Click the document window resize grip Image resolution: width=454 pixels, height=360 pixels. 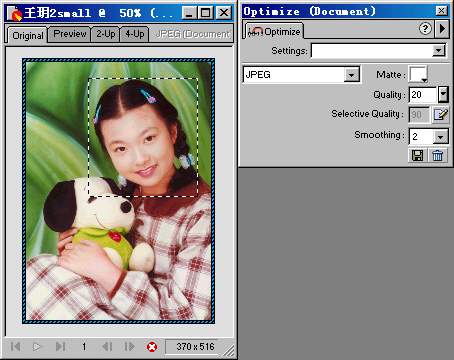point(229,350)
